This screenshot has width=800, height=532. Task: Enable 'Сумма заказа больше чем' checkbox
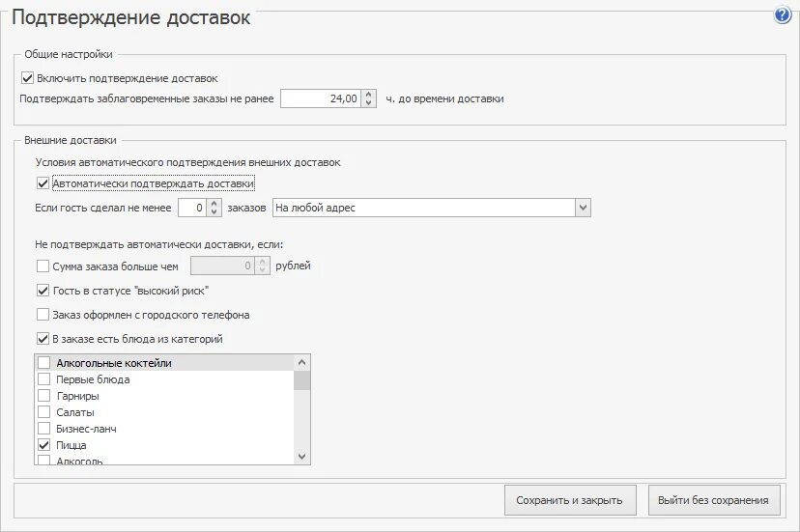tap(43, 266)
